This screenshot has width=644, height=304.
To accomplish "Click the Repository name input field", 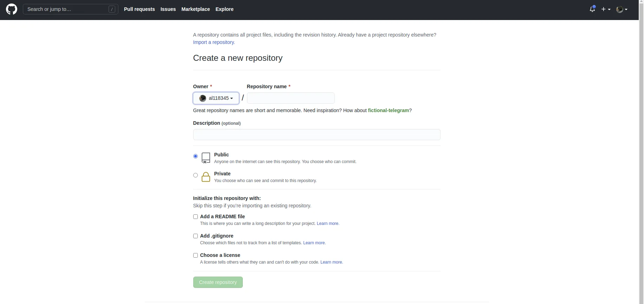I will 291,98.
